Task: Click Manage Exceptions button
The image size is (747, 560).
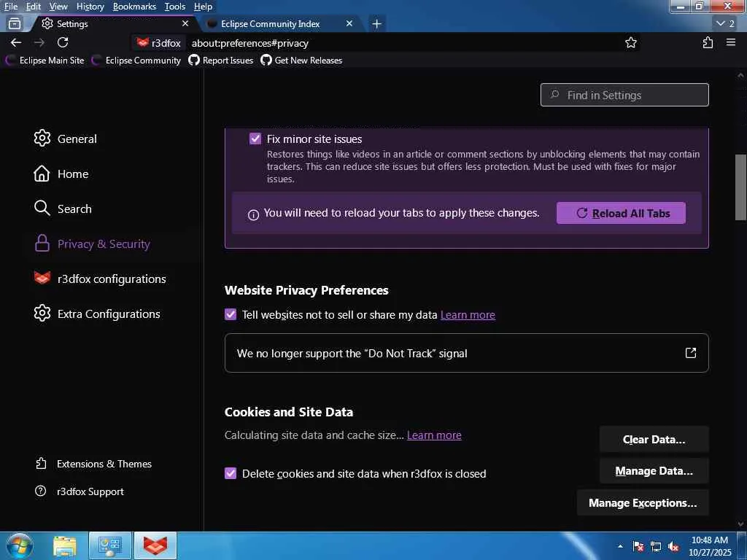Action: point(643,503)
